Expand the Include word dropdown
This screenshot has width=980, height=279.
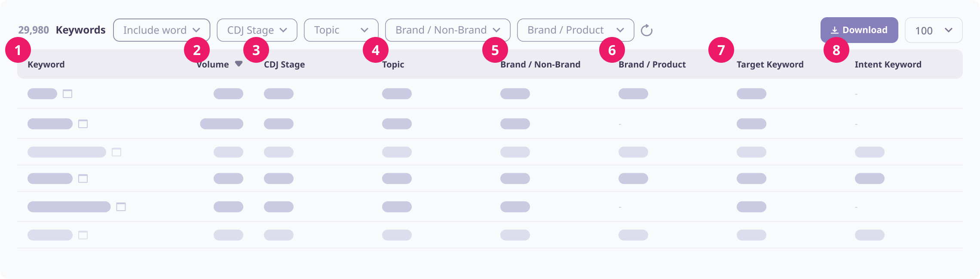pos(162,30)
